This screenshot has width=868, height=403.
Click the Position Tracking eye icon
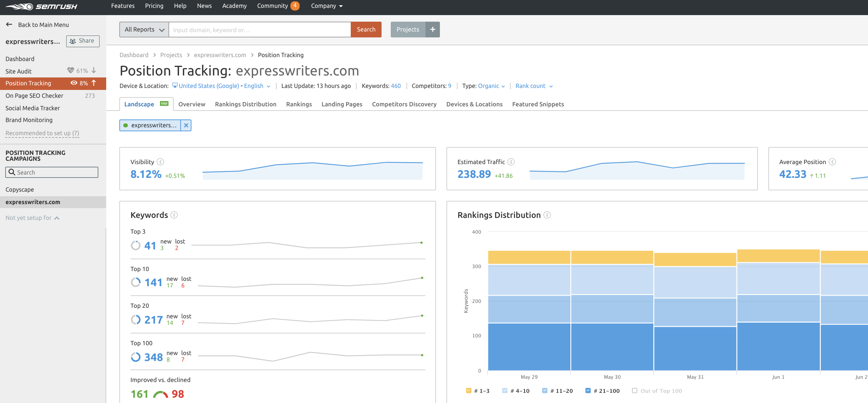[74, 83]
